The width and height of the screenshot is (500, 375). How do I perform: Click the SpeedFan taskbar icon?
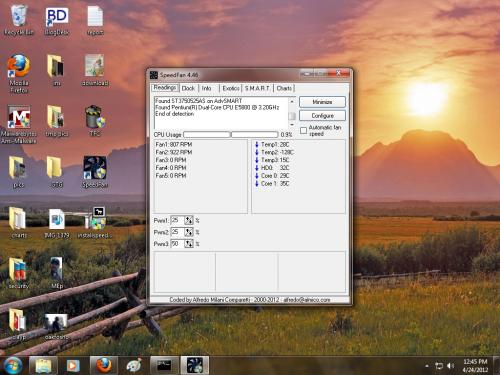(x=195, y=365)
